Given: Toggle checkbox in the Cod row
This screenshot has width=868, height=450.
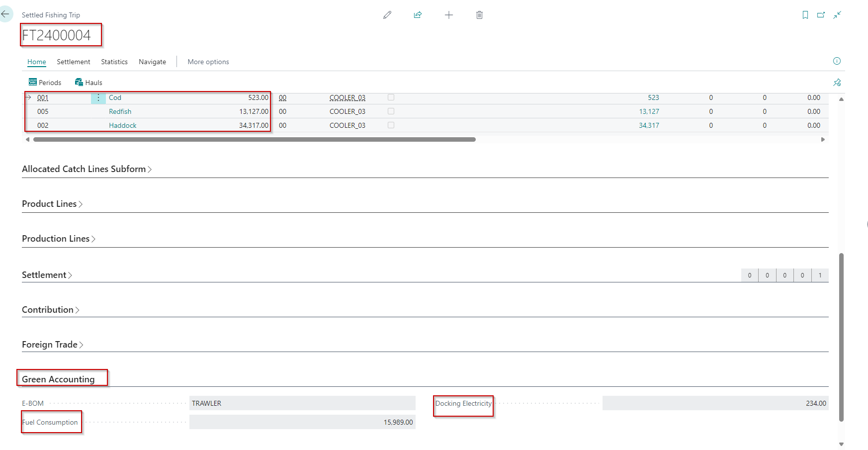Looking at the screenshot, I should point(391,97).
